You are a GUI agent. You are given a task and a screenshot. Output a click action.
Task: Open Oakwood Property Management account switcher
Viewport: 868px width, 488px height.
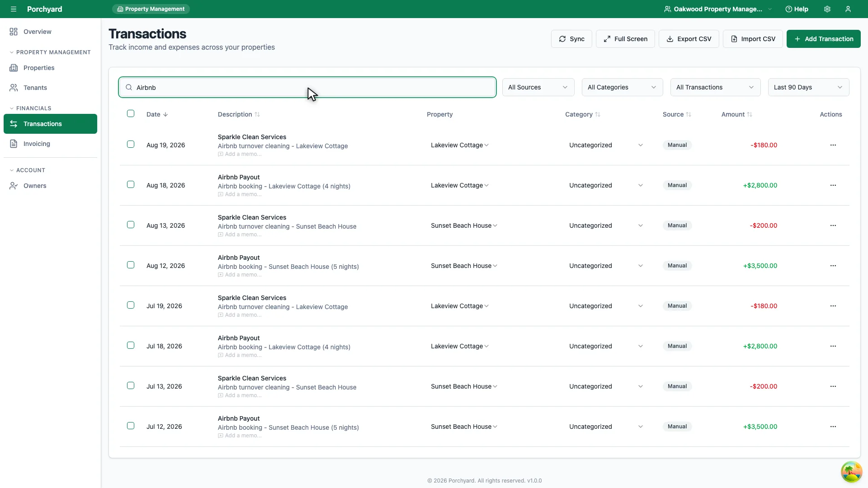point(718,9)
